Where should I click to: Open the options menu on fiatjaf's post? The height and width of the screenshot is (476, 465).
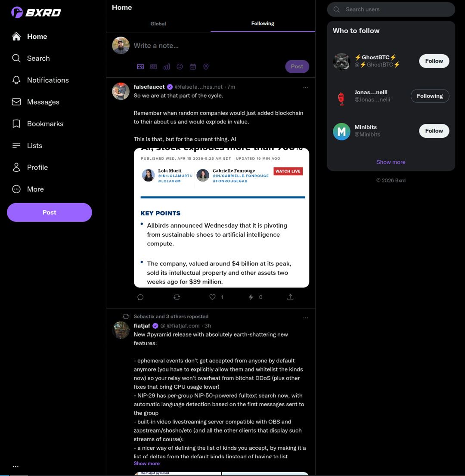(x=306, y=318)
